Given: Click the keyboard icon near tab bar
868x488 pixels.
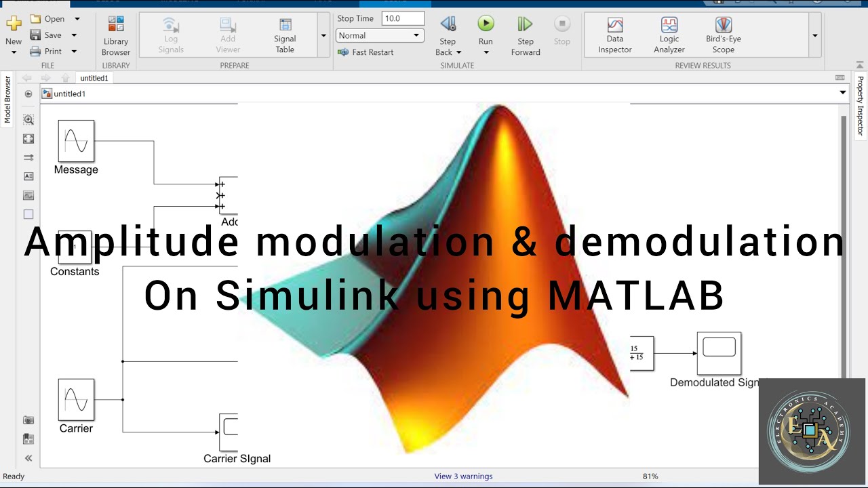Looking at the screenshot, I should pyautogui.click(x=840, y=78).
